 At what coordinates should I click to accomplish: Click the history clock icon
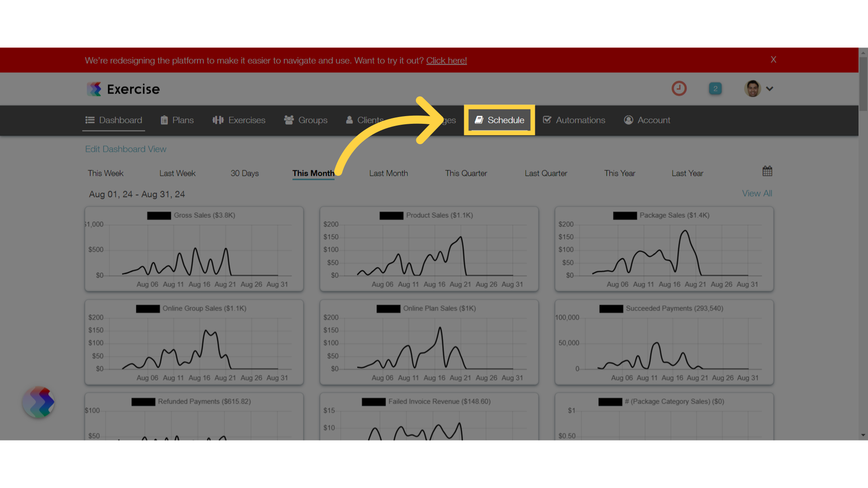coord(679,88)
